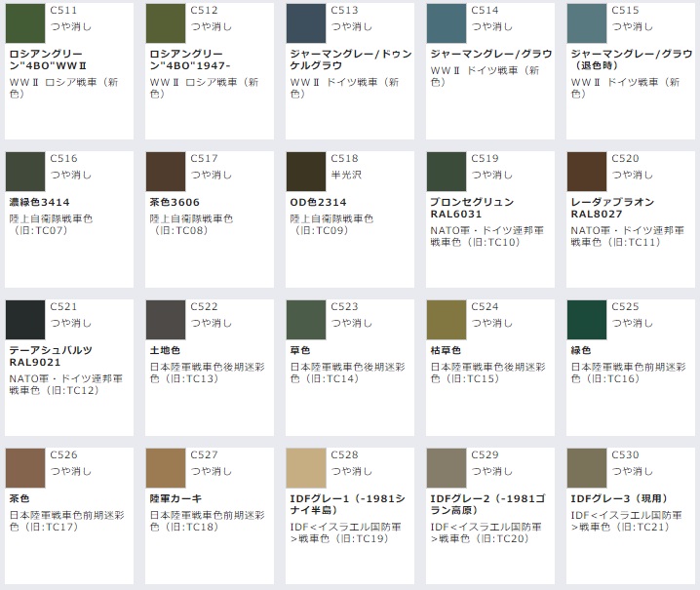Open the OD色2314 title

point(318,202)
